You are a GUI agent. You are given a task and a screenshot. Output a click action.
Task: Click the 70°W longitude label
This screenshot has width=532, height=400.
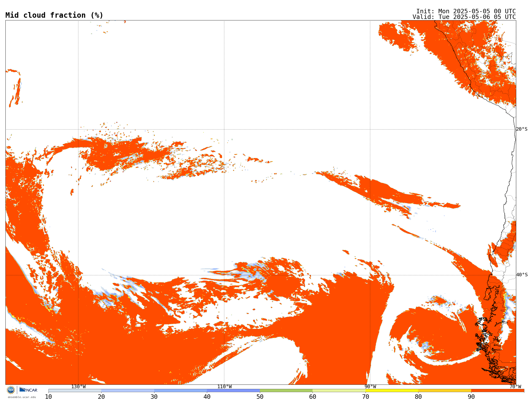tap(515, 387)
